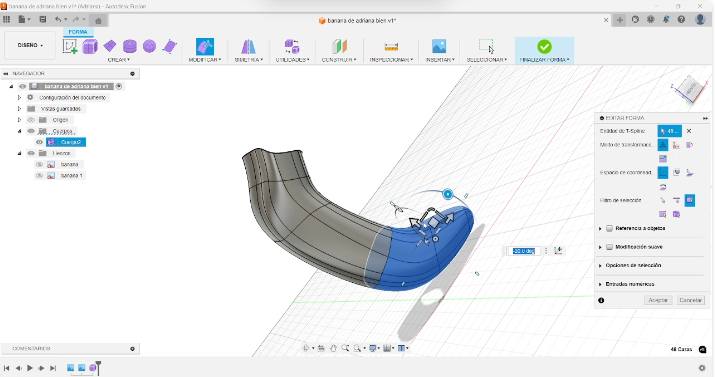Select the T-Spline Plane tool
The width and height of the screenshot is (715, 377).
click(110, 46)
